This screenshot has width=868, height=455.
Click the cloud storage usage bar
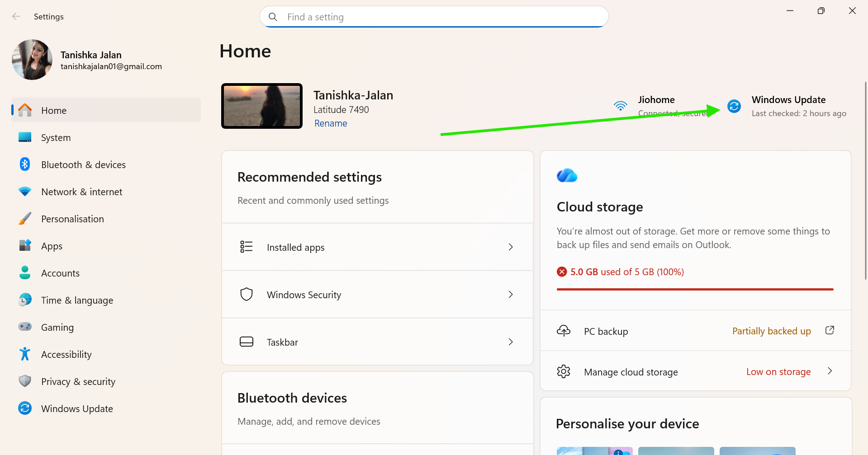[695, 289]
